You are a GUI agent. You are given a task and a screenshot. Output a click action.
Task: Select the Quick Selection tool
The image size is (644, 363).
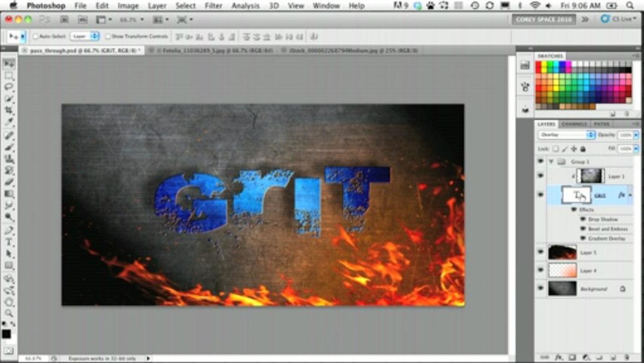click(x=9, y=98)
